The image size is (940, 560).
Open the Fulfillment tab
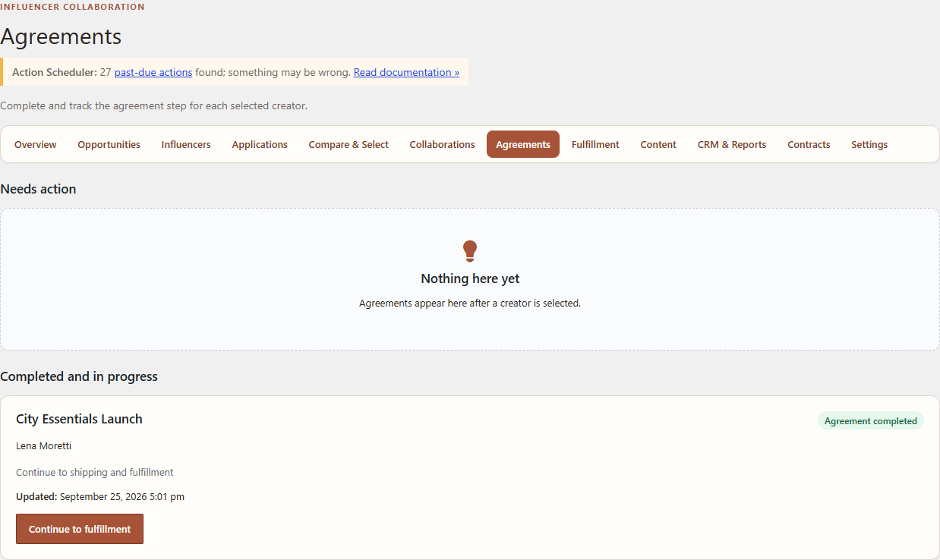pos(595,144)
